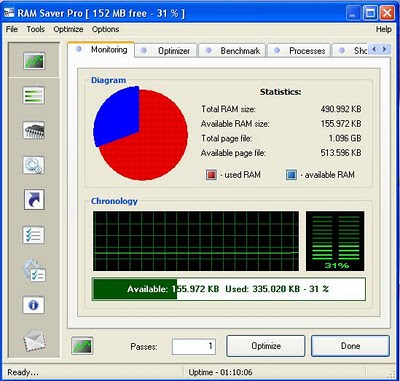Click the Chronology history graph
This screenshot has width=400, height=381.
click(196, 241)
